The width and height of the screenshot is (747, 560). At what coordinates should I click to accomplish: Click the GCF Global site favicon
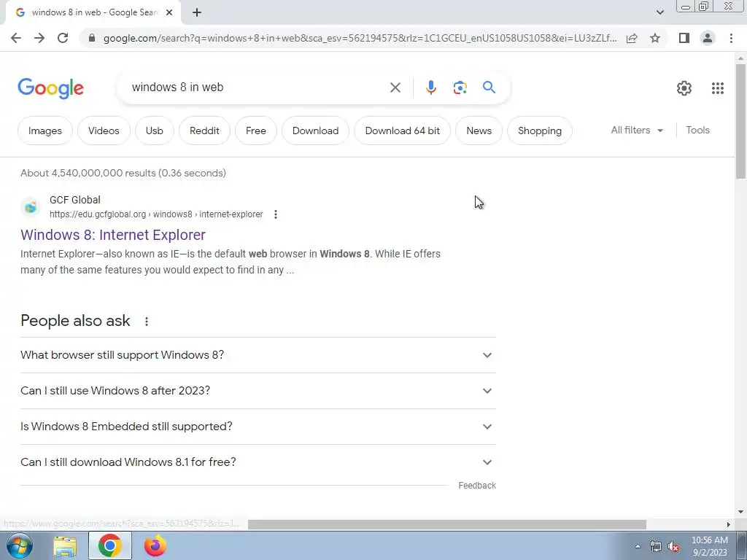(x=31, y=207)
